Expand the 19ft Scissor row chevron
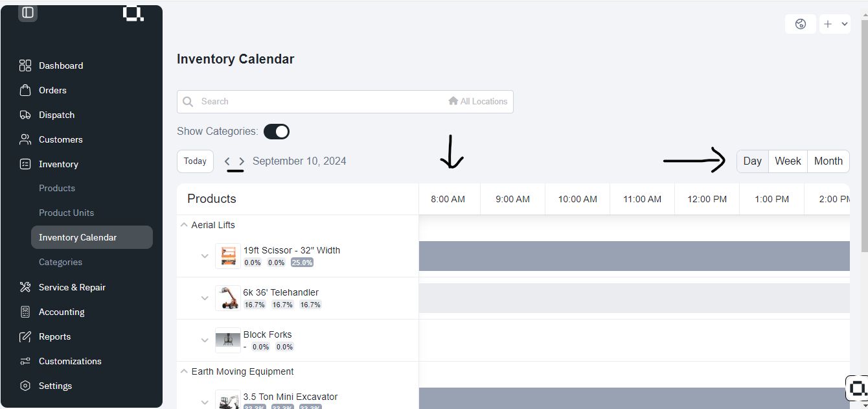This screenshot has height=409, width=868. [x=205, y=255]
